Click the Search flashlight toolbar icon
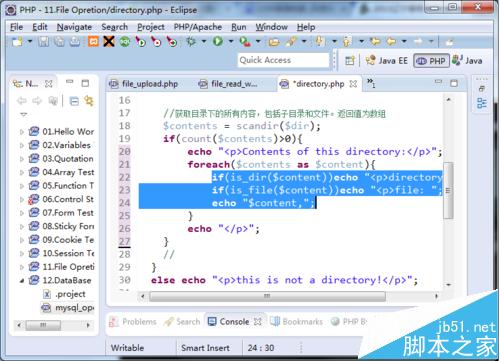Screen dimensions: 500x361 point(291,42)
